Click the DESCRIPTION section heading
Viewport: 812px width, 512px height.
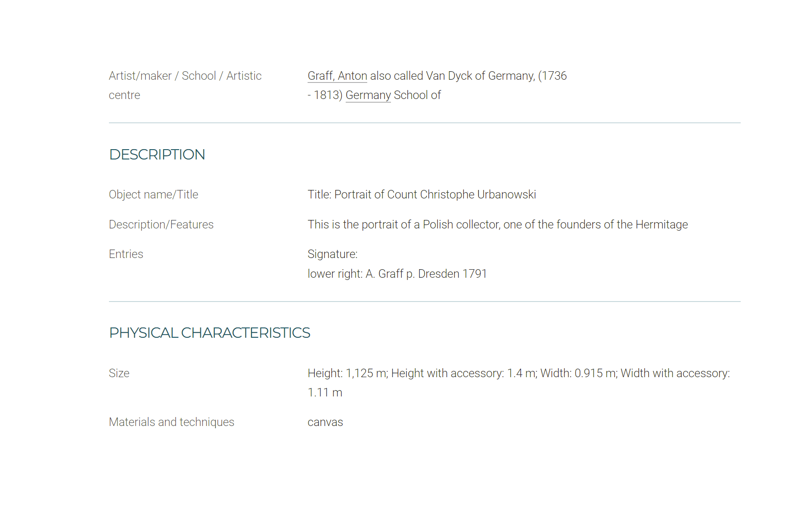(157, 155)
